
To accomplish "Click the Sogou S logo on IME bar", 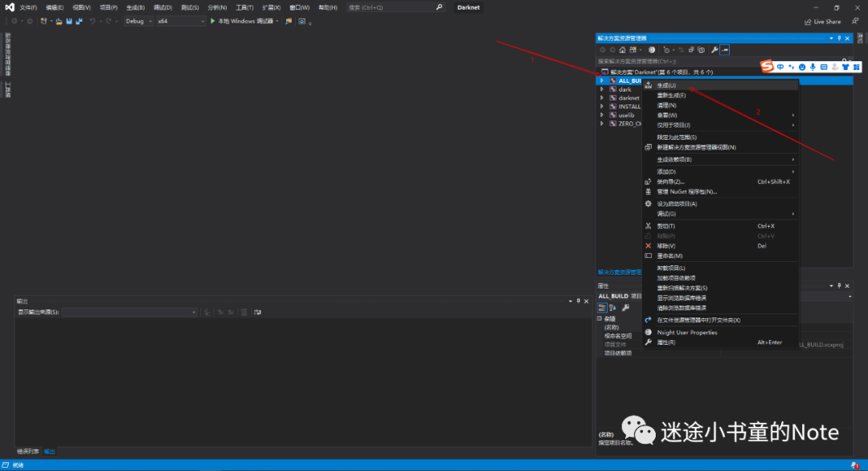I will tap(768, 67).
